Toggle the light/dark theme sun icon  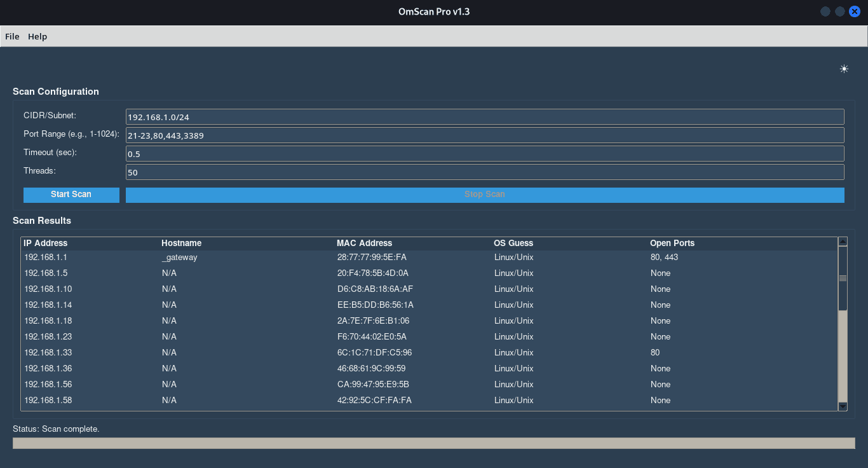pos(844,69)
